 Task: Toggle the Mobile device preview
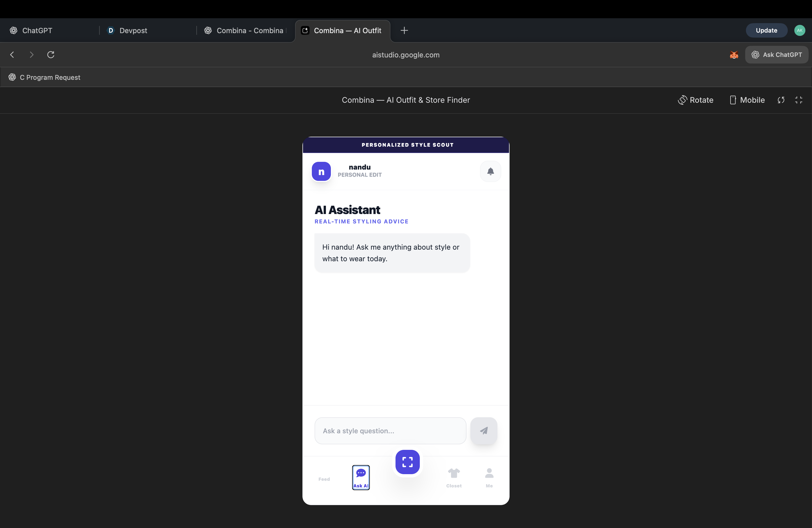tap(747, 100)
